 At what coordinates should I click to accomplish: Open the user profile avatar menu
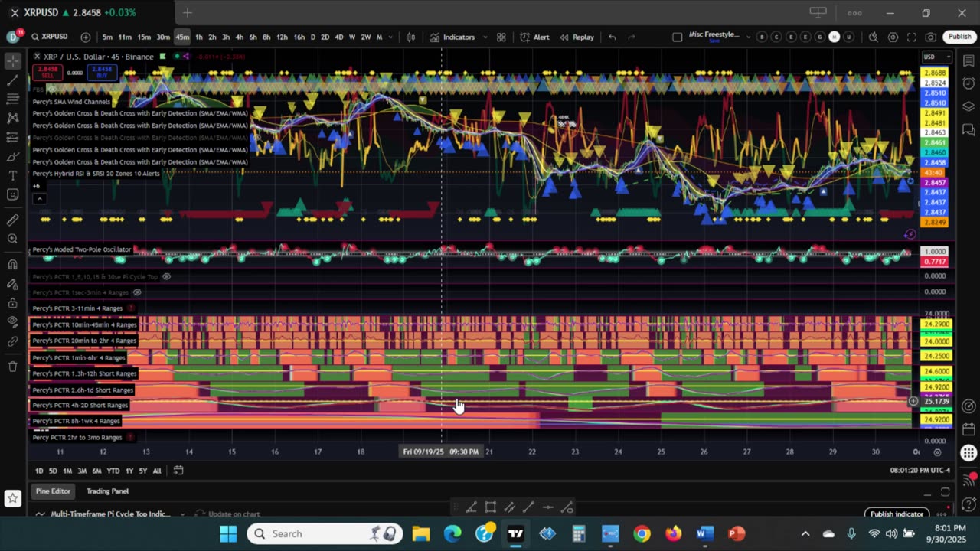click(13, 37)
